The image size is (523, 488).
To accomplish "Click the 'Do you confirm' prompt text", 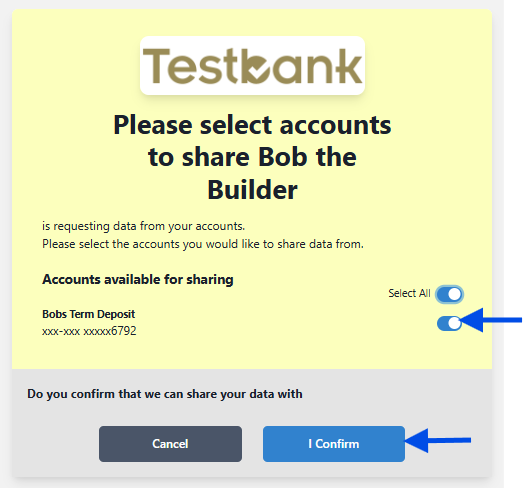I will pos(165,394).
